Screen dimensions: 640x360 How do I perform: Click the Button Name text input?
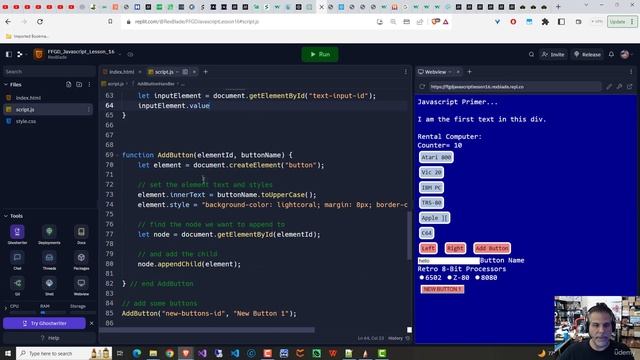coord(448,260)
